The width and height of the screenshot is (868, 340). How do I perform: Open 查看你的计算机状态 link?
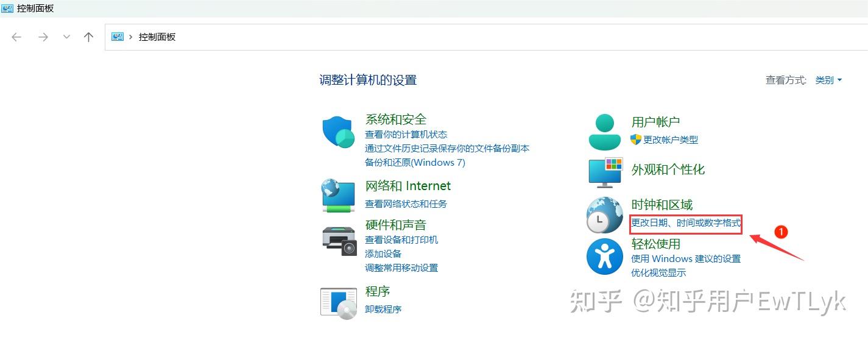click(x=406, y=134)
